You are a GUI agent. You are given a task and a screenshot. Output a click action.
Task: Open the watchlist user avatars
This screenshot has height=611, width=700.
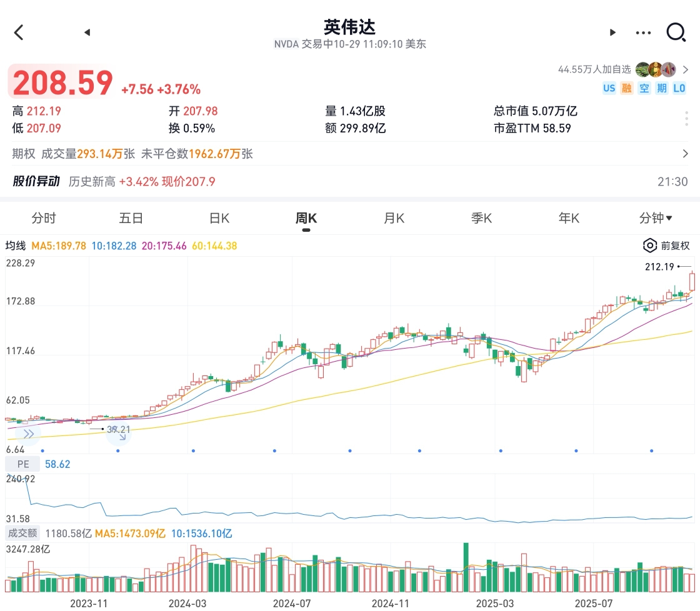coord(656,69)
